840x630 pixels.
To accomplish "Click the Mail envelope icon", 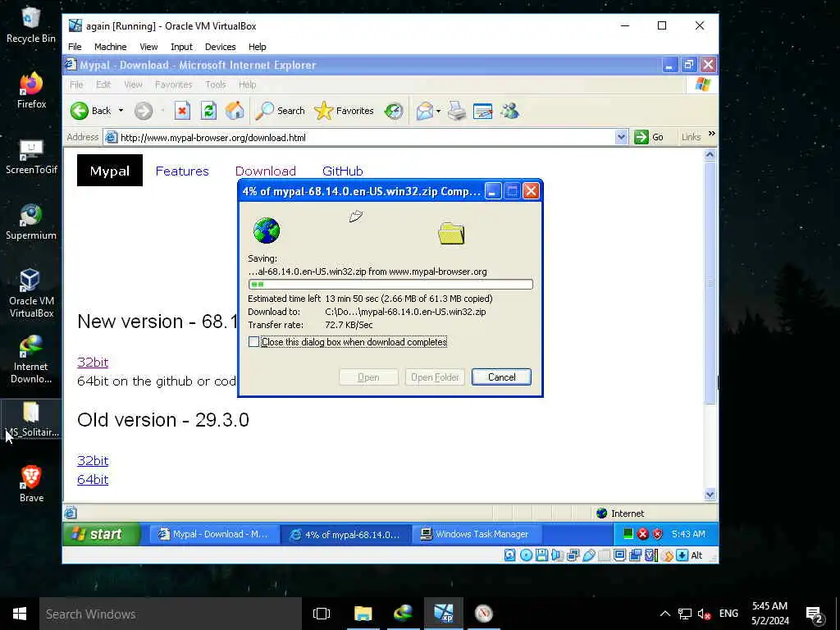I will click(x=424, y=111).
